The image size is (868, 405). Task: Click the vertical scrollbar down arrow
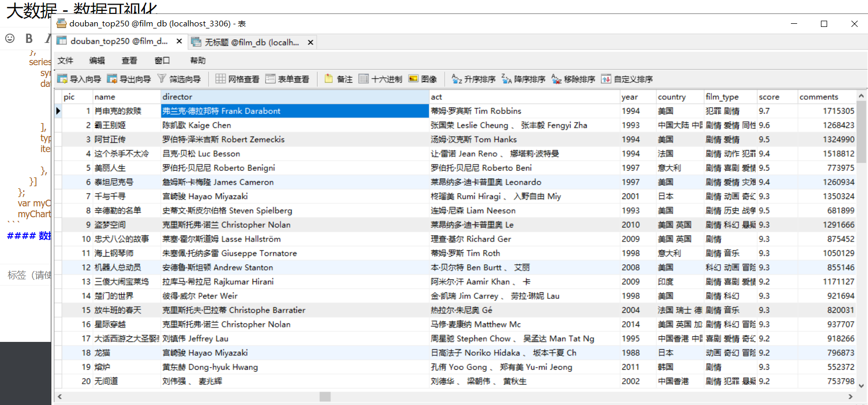pos(861,385)
